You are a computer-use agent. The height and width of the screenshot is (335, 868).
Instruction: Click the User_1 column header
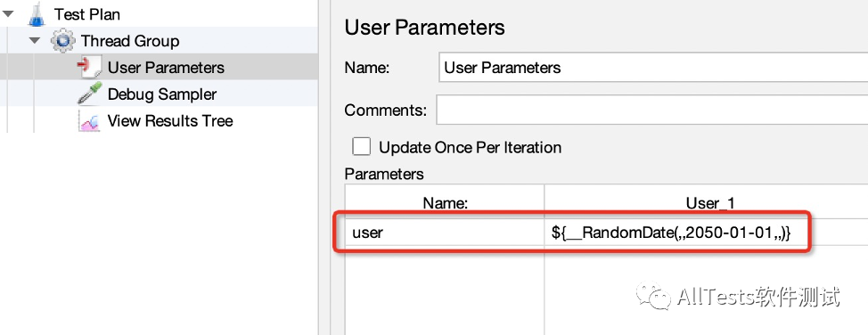click(x=707, y=203)
